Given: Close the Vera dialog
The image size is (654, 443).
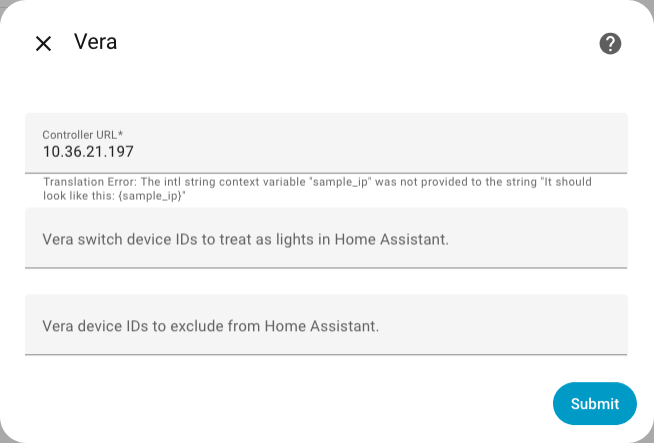Looking at the screenshot, I should pos(43,43).
